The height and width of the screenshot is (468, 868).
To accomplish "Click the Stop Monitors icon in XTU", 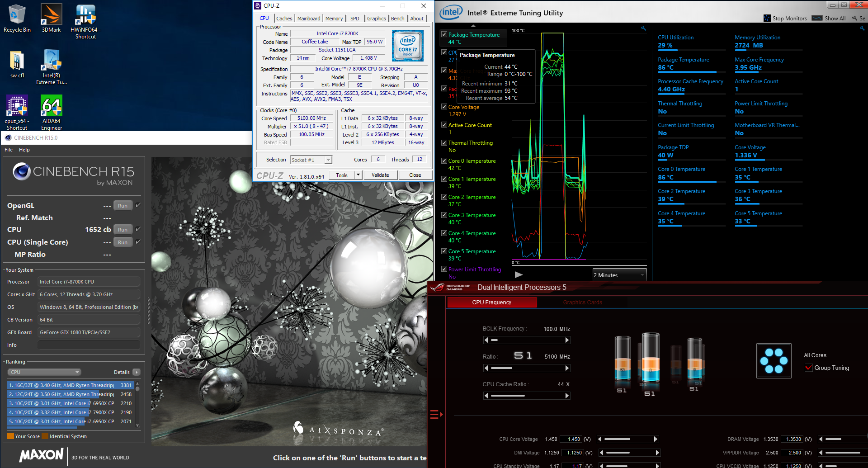I will [x=767, y=18].
